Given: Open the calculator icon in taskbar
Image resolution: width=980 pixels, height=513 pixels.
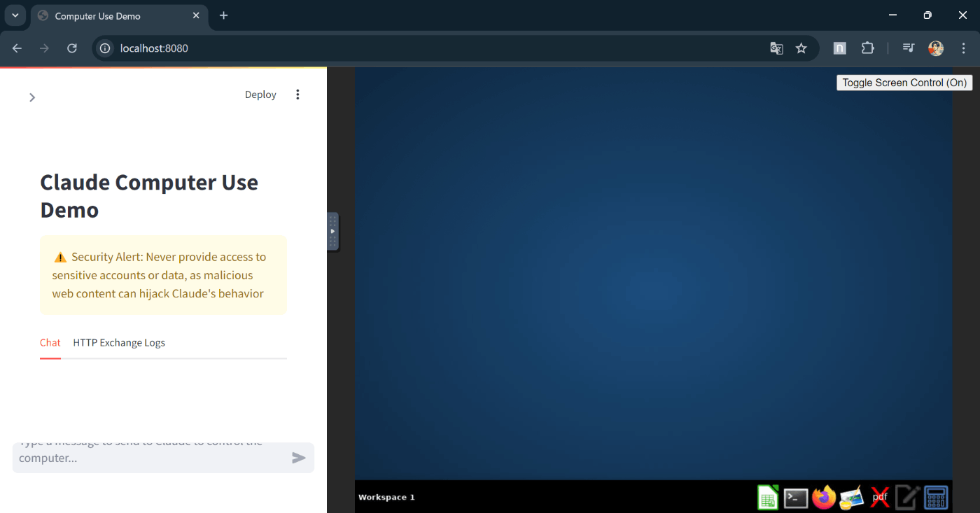Looking at the screenshot, I should pos(936,498).
